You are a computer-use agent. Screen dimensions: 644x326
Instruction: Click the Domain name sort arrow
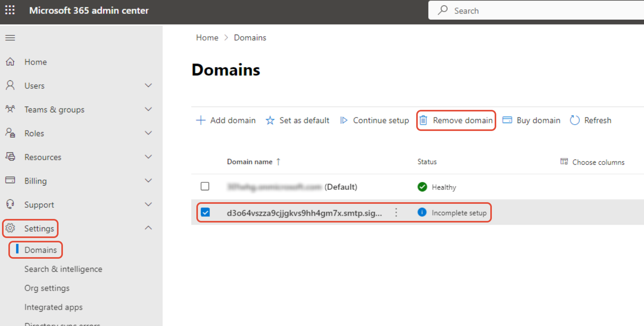point(278,162)
